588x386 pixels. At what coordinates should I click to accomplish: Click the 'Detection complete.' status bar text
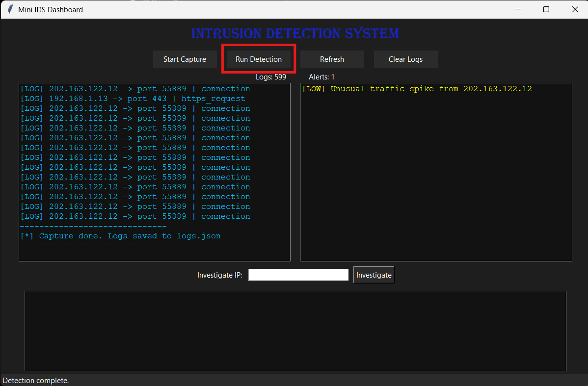coord(36,381)
